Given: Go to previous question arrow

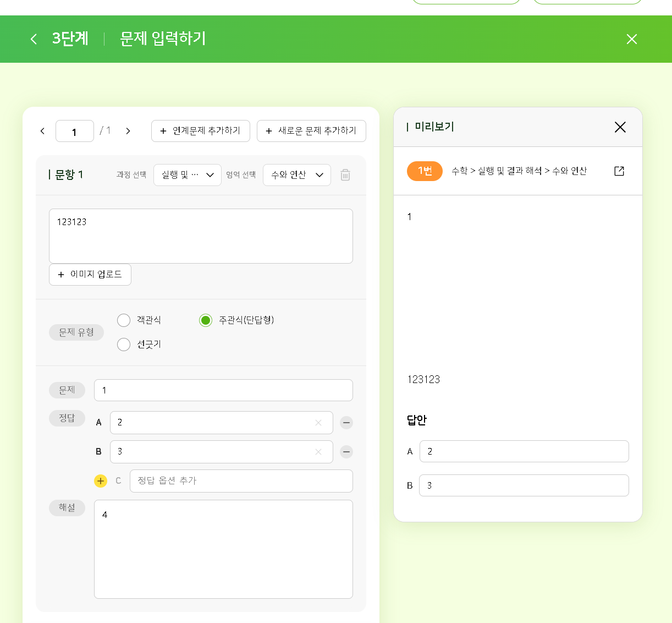Looking at the screenshot, I should [x=42, y=131].
